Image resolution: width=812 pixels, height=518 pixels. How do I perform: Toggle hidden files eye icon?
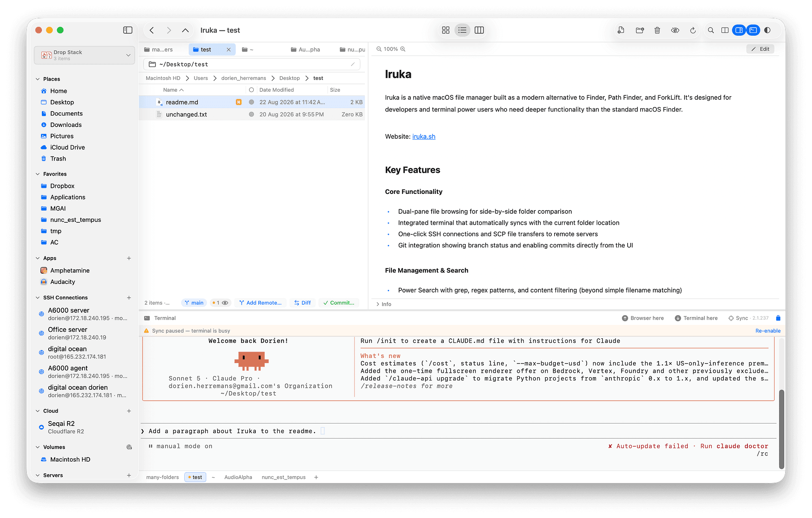pyautogui.click(x=675, y=30)
